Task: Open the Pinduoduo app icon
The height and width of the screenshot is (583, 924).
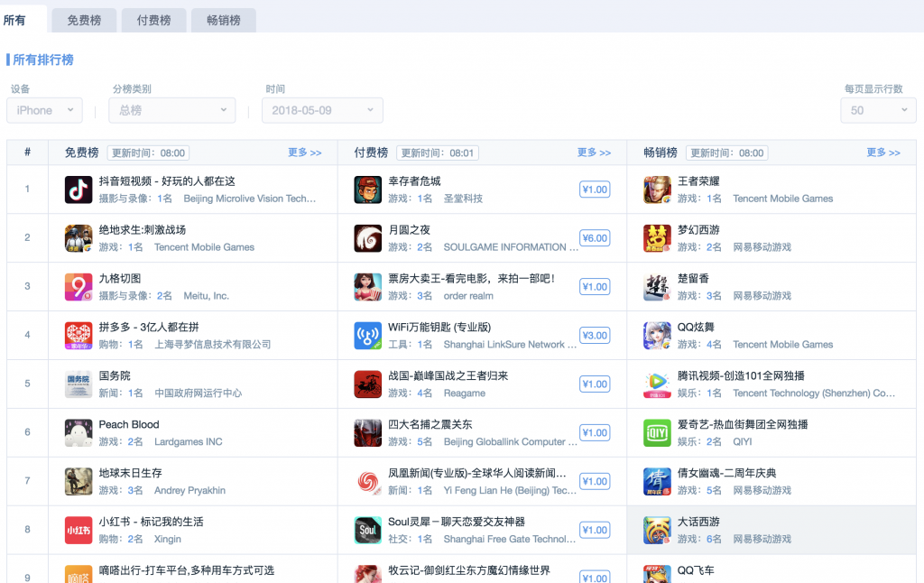Action: click(x=79, y=336)
